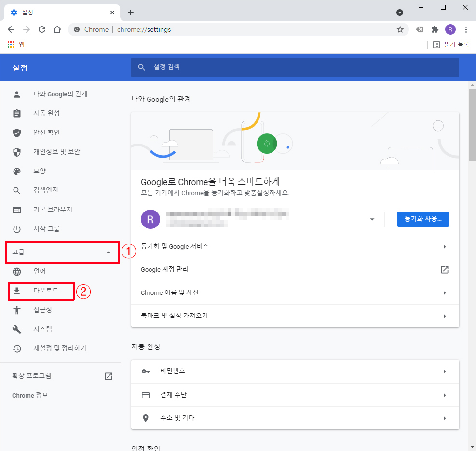Image resolution: width=476 pixels, height=451 pixels.
Task: Open the 읽기 목록 reading list
Action: click(451, 45)
